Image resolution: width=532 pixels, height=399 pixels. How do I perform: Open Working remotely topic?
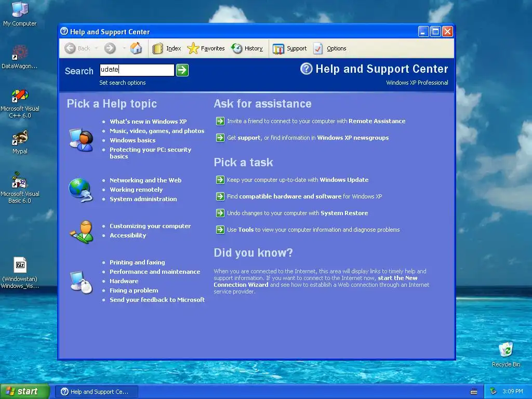click(x=136, y=190)
